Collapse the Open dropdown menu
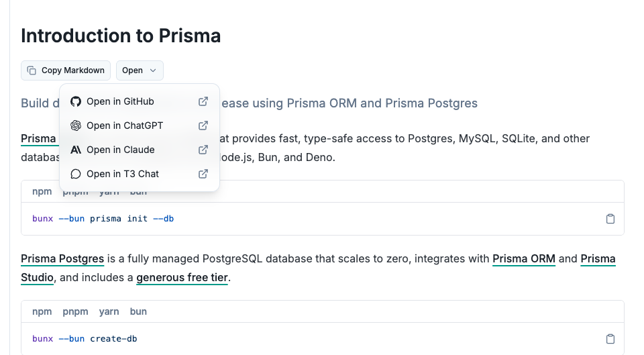The width and height of the screenshot is (644, 355). point(140,70)
